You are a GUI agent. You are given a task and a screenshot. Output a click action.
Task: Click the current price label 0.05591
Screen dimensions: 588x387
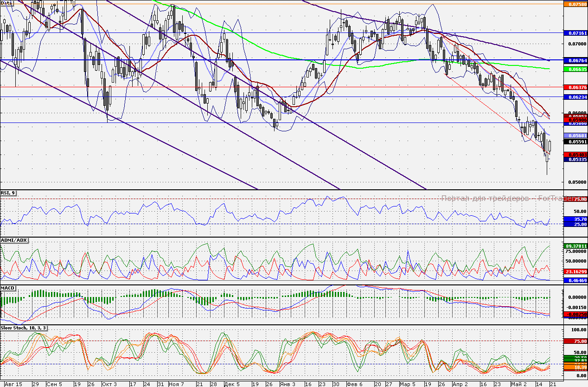coord(575,142)
